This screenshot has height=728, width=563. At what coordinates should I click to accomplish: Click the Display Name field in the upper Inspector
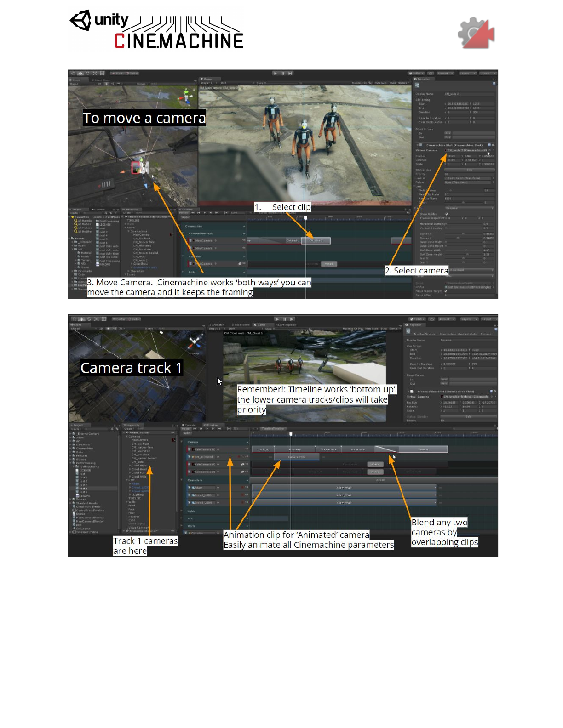[x=469, y=94]
